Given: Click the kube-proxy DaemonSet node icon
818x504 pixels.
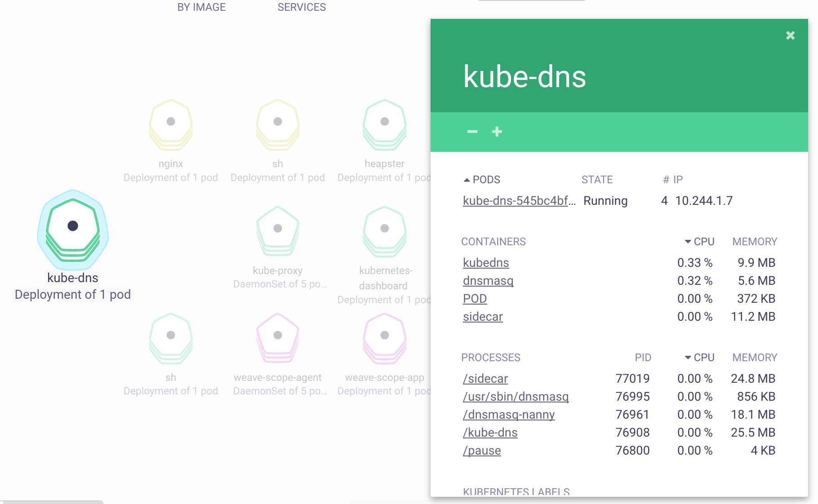Looking at the screenshot, I should point(278,231).
